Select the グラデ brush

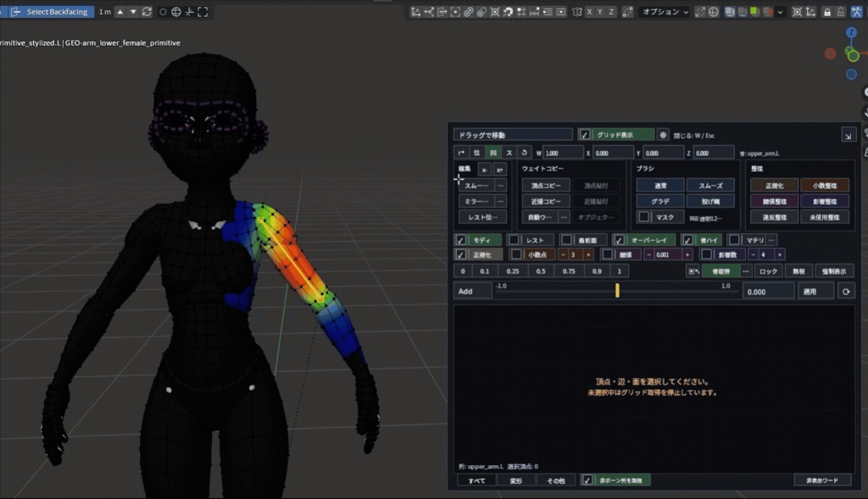[x=659, y=202]
